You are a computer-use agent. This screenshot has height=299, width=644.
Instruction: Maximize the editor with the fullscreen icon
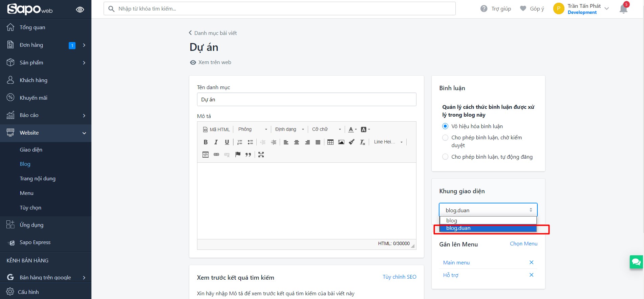(261, 155)
